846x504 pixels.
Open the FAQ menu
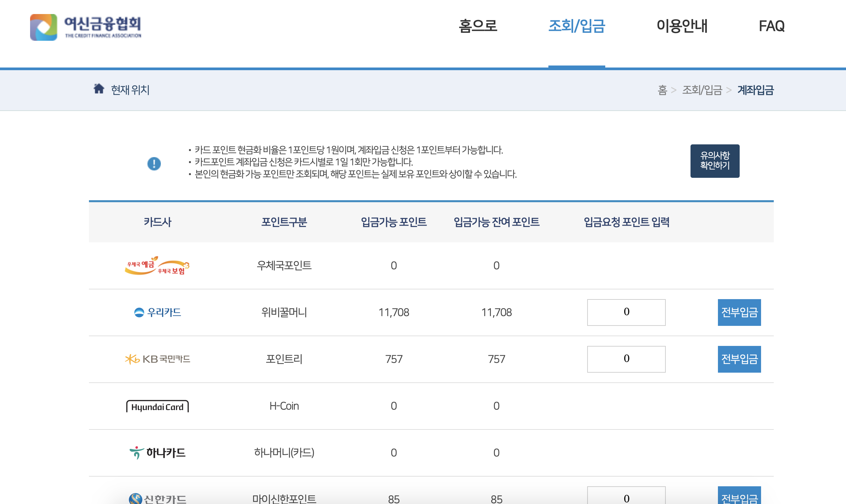pyautogui.click(x=771, y=26)
